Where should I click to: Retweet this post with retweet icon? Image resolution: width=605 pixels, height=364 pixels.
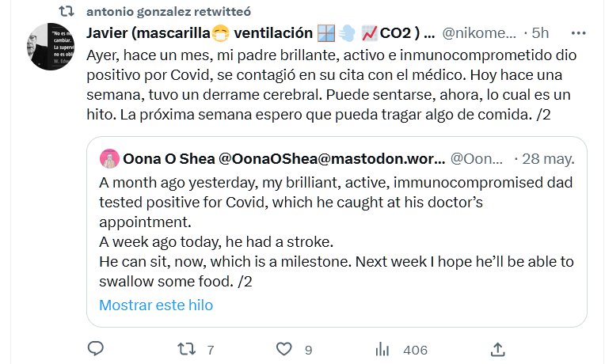click(185, 349)
